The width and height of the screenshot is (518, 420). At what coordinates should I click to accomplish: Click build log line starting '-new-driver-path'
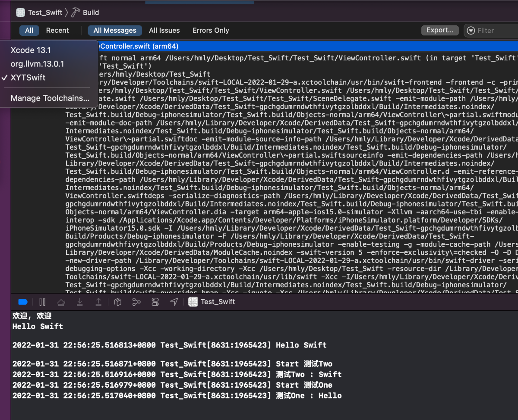pyautogui.click(x=292, y=260)
